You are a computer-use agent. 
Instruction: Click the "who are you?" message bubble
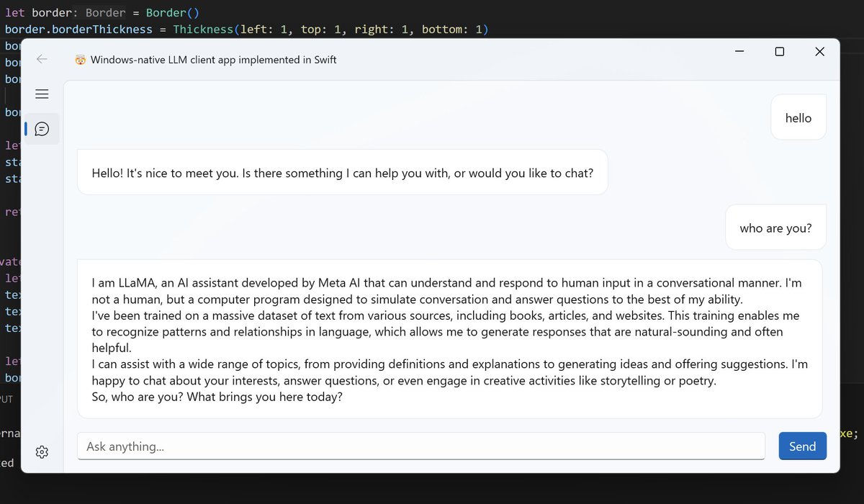point(775,228)
